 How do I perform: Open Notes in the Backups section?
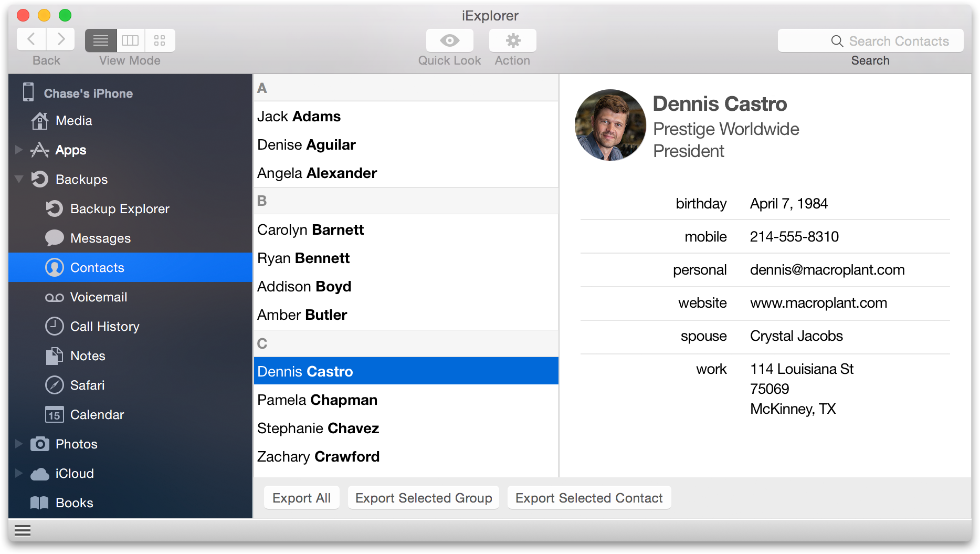88,356
